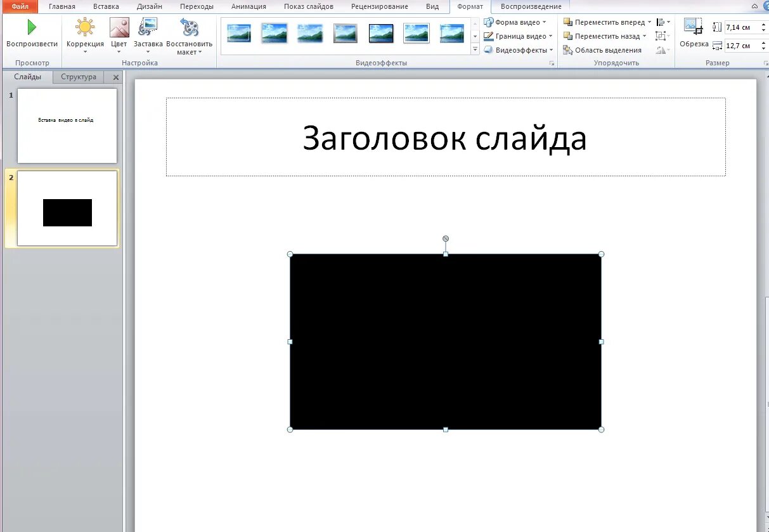This screenshot has width=769, height=532.
Task: Switch to the Структура pane tab
Action: click(79, 77)
